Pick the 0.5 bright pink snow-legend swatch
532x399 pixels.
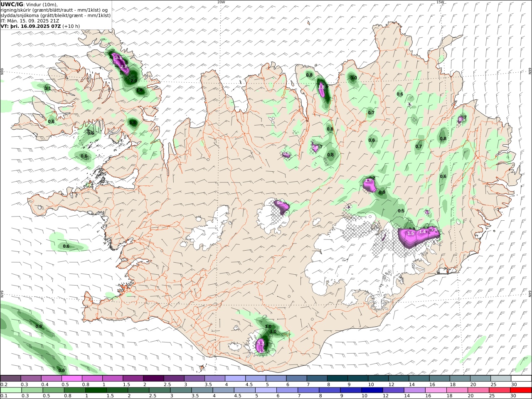point(72,378)
